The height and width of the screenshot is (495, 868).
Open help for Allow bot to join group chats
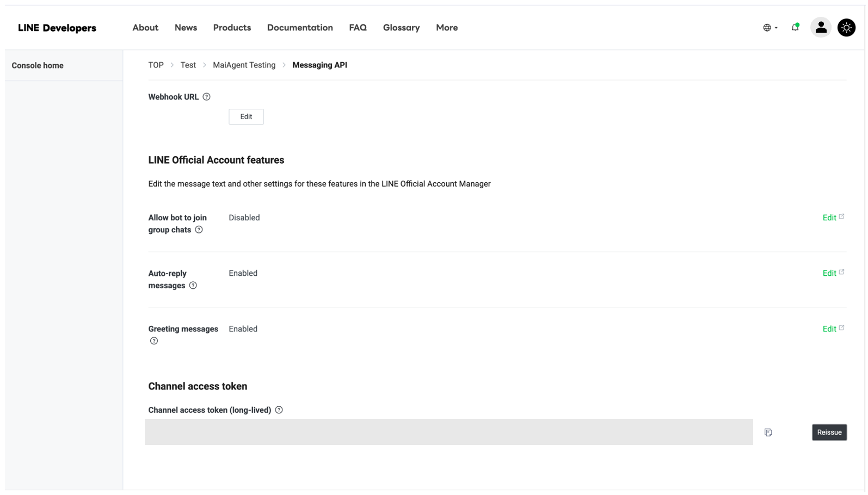pyautogui.click(x=199, y=230)
